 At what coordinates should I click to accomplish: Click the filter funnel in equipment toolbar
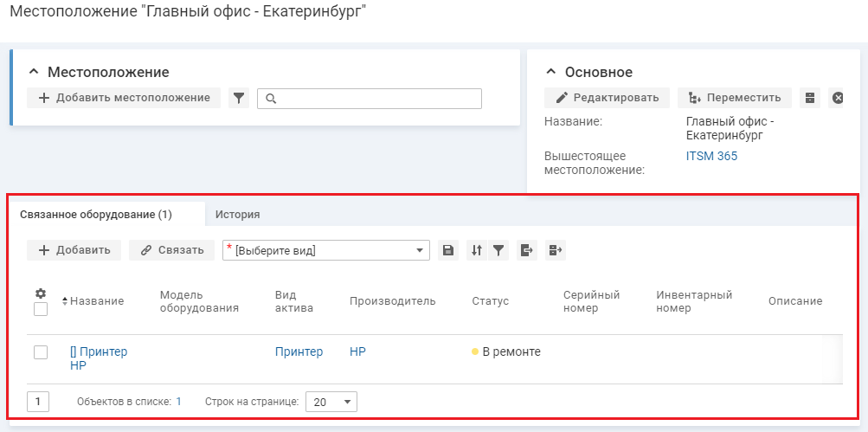[498, 250]
